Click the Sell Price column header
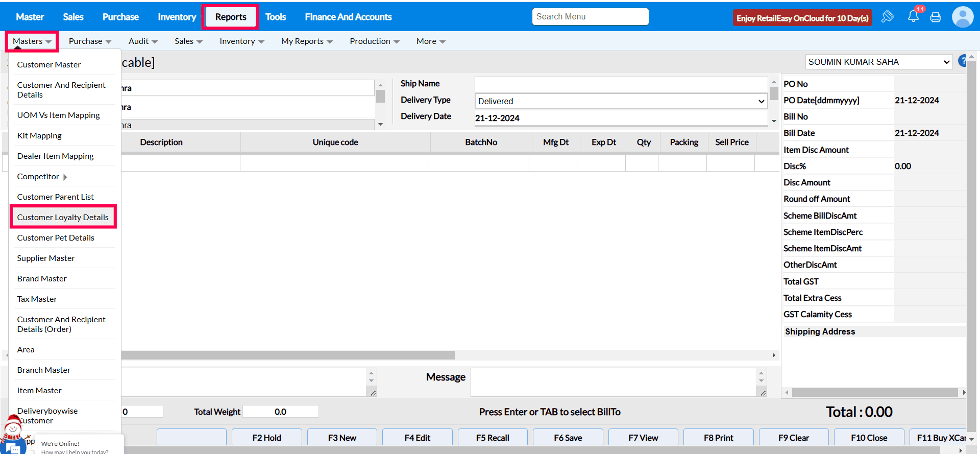This screenshot has height=454, width=980. point(732,142)
